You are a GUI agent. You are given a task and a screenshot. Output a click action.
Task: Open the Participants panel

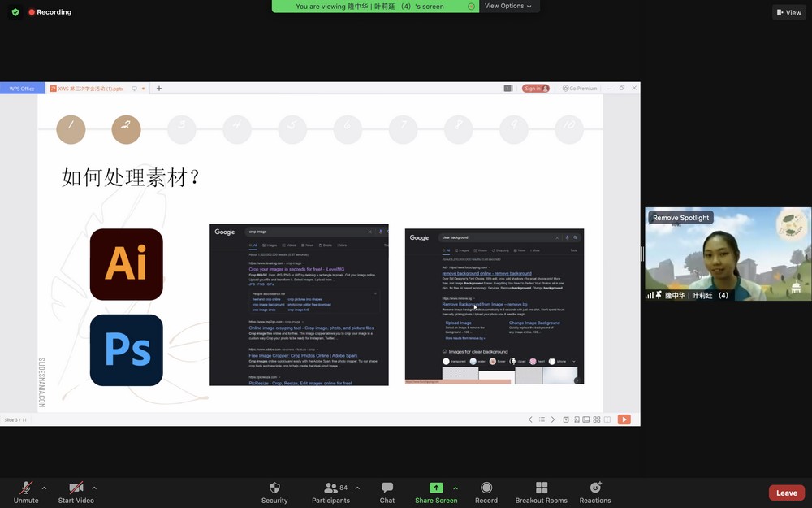point(331,493)
